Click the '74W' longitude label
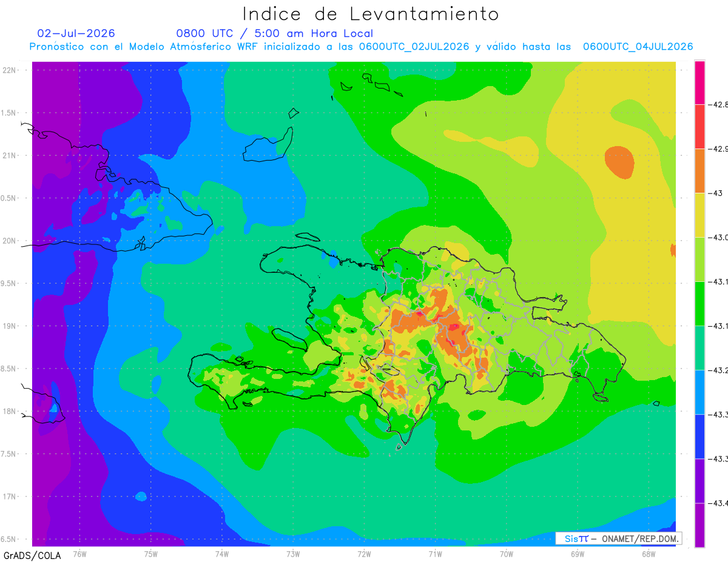Screen dimensions: 728x562 click(x=222, y=554)
